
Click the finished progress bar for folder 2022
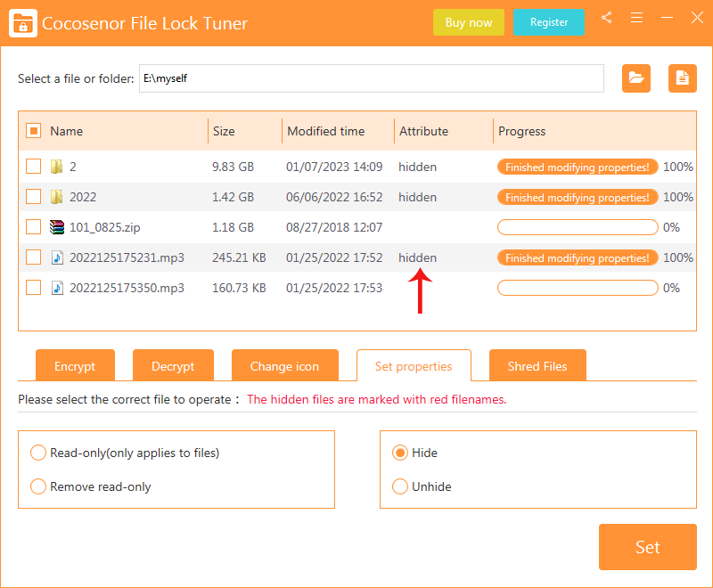pos(578,197)
